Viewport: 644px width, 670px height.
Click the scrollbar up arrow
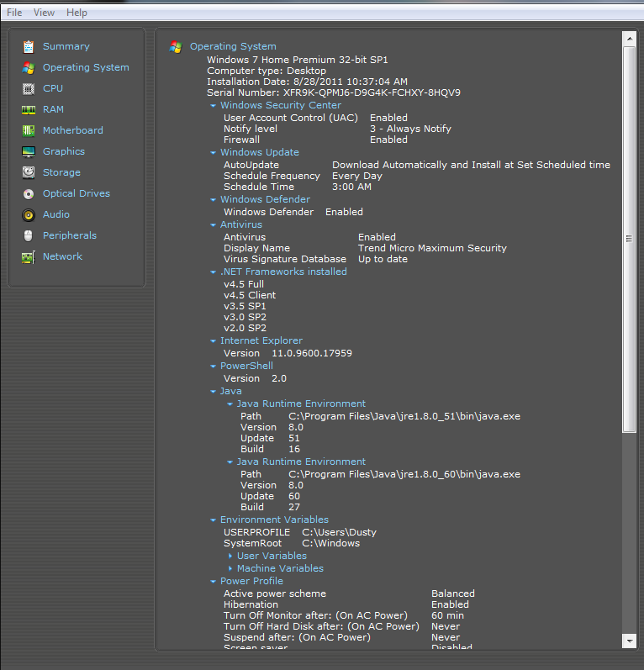[630, 39]
